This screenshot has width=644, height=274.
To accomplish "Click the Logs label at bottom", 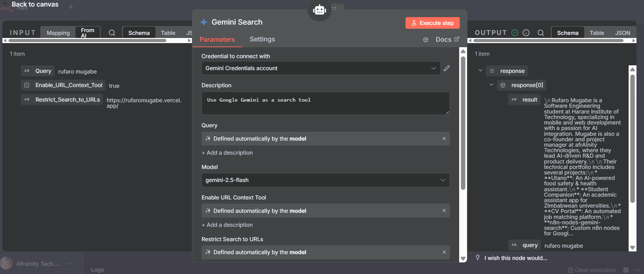I will (x=97, y=270).
